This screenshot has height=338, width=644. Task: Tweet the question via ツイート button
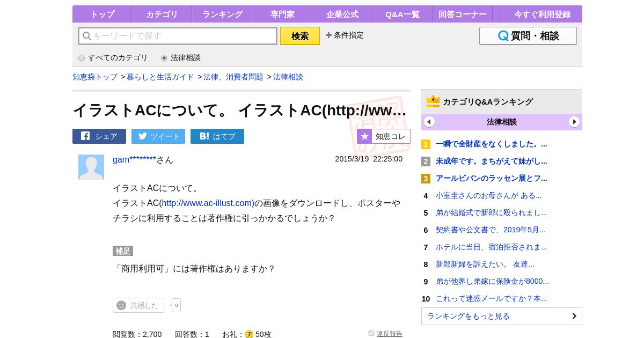click(x=158, y=136)
